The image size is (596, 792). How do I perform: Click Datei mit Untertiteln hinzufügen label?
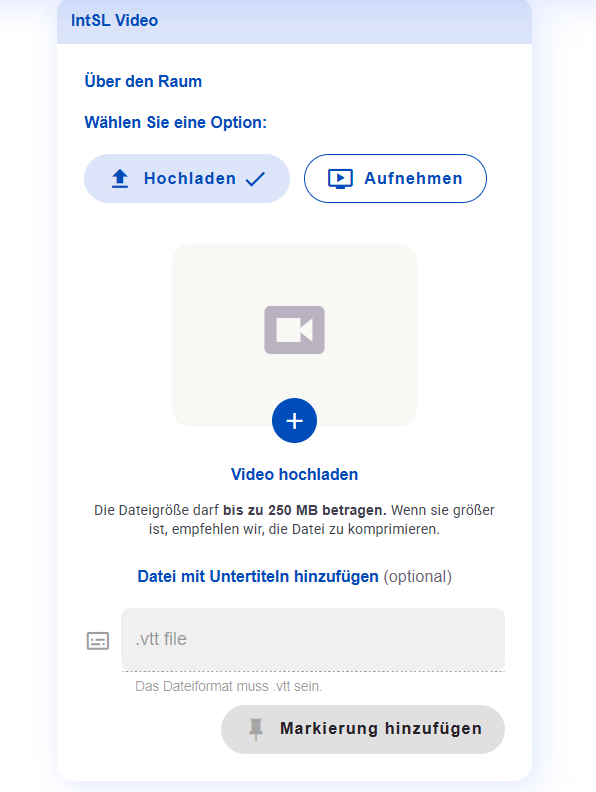[258, 576]
